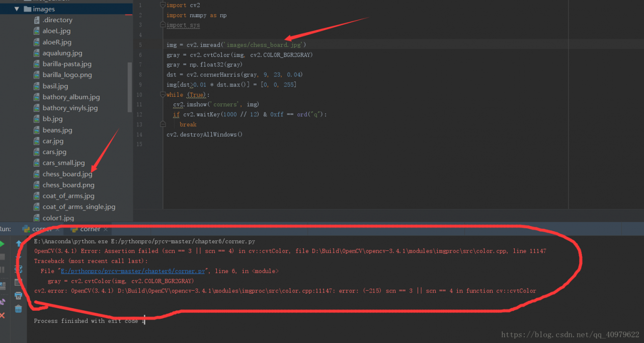Click 'Process finished with exit code' line
Image resolution: width=644 pixels, height=343 pixels.
click(x=90, y=321)
